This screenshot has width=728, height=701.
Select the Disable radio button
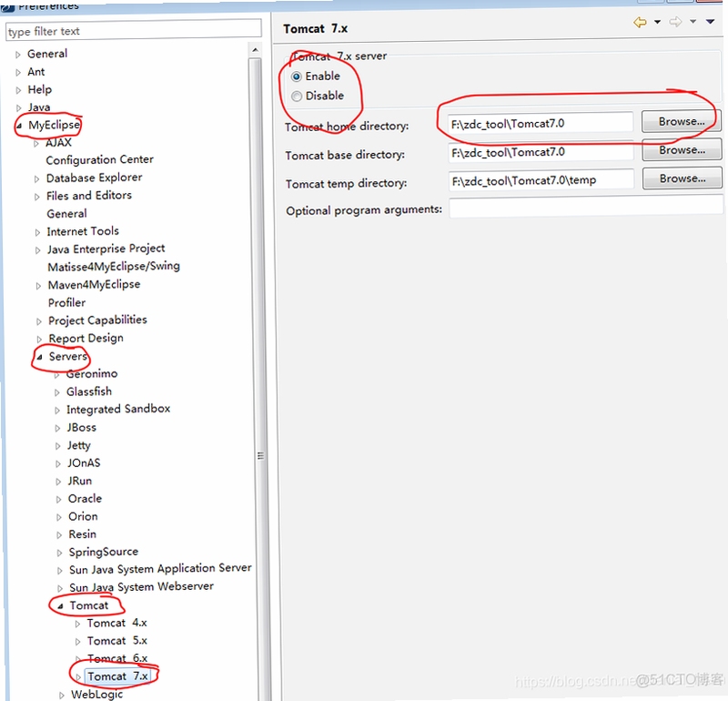click(x=297, y=97)
